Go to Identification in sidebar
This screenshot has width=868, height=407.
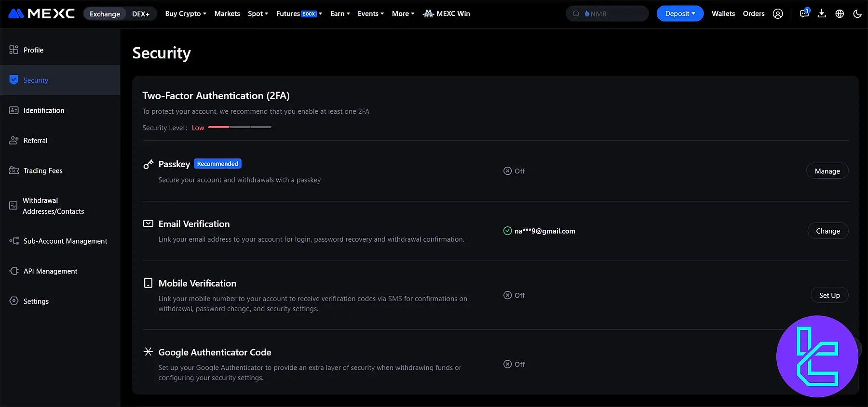43,110
